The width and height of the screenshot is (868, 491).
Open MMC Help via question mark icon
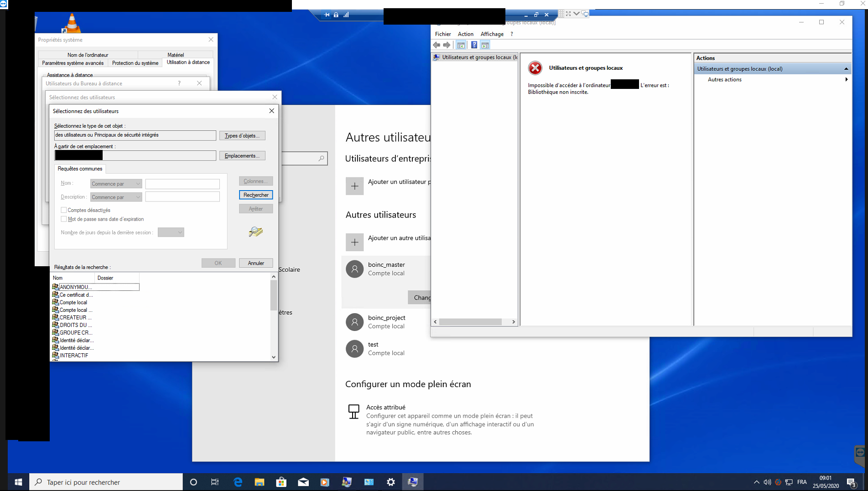(473, 45)
